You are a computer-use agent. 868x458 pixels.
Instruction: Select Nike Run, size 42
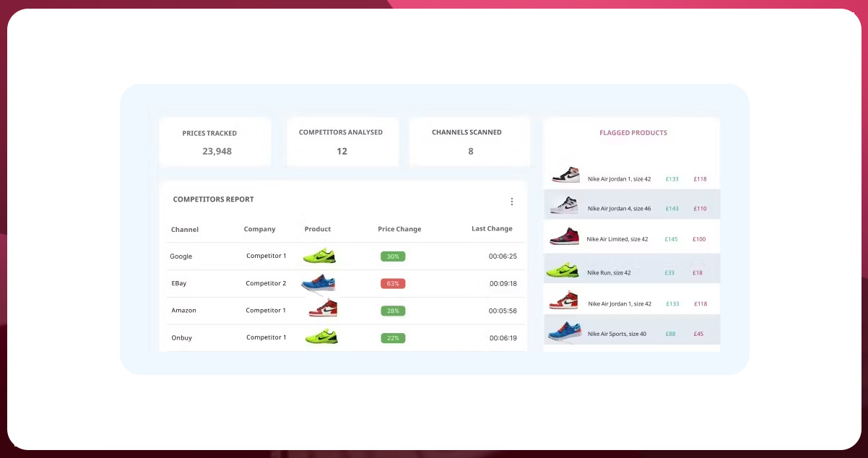[609, 273]
